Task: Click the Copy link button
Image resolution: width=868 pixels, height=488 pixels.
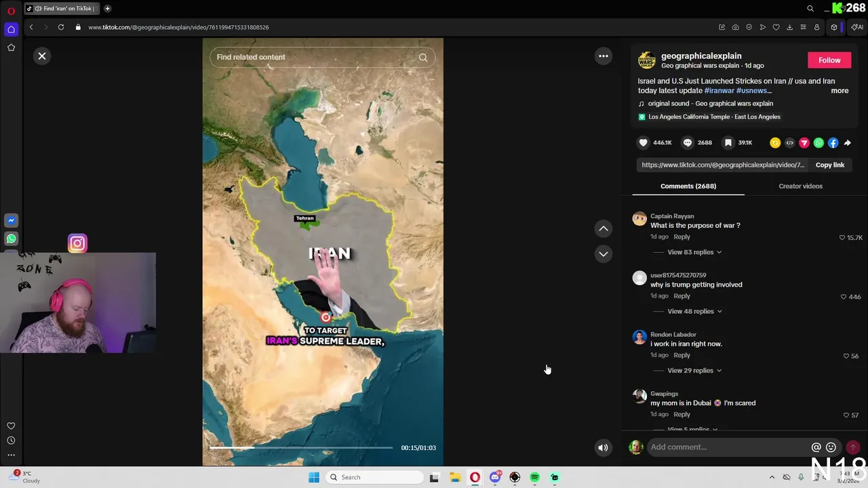Action: tap(830, 165)
